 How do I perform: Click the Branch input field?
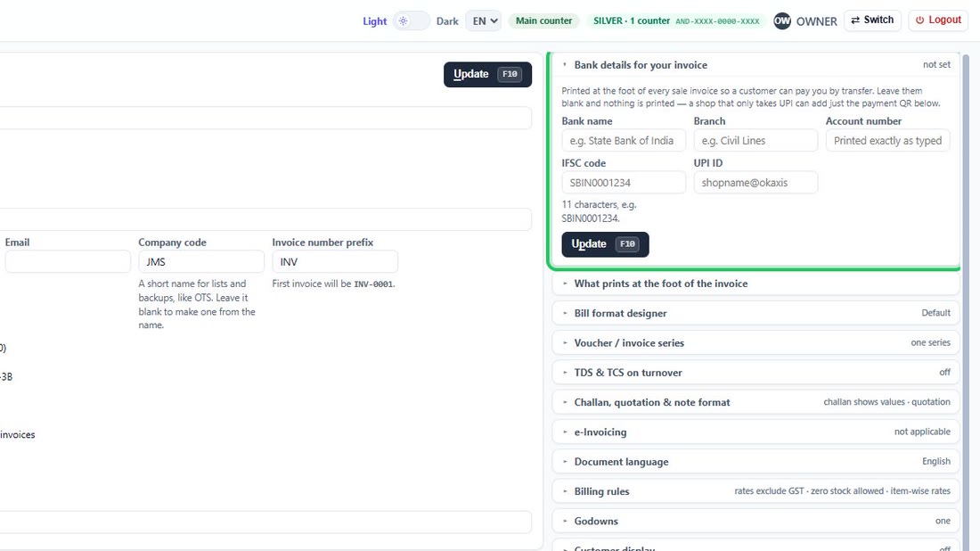click(755, 141)
